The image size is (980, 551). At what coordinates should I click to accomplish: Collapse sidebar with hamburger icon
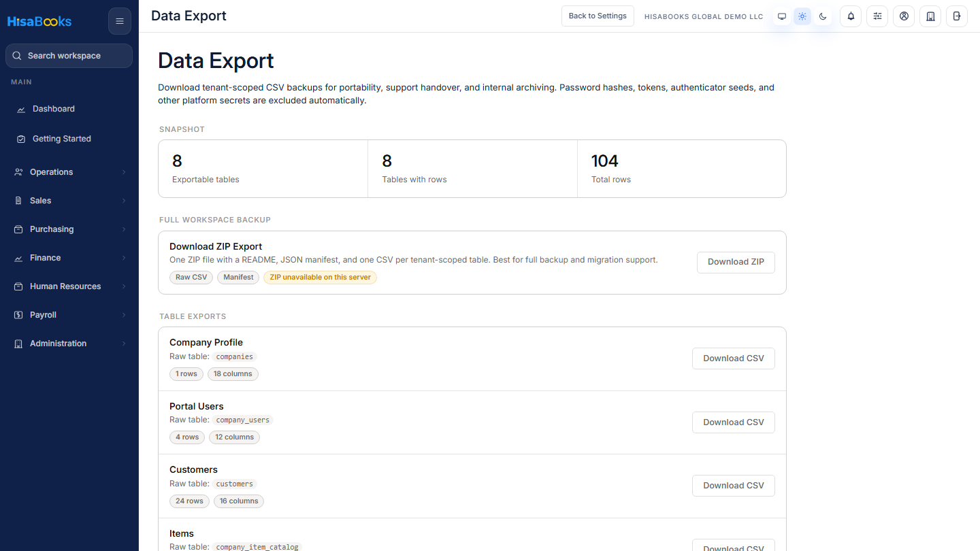coord(120,21)
